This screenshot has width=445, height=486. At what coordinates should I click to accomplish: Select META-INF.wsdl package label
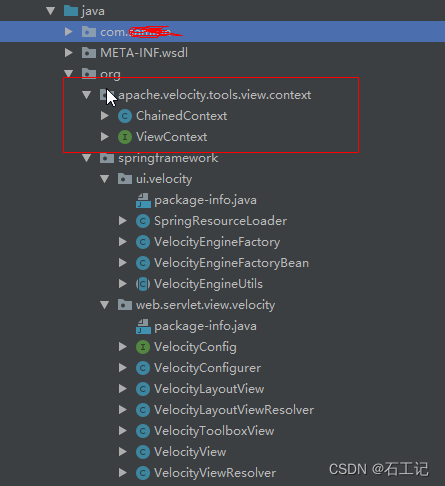click(144, 53)
